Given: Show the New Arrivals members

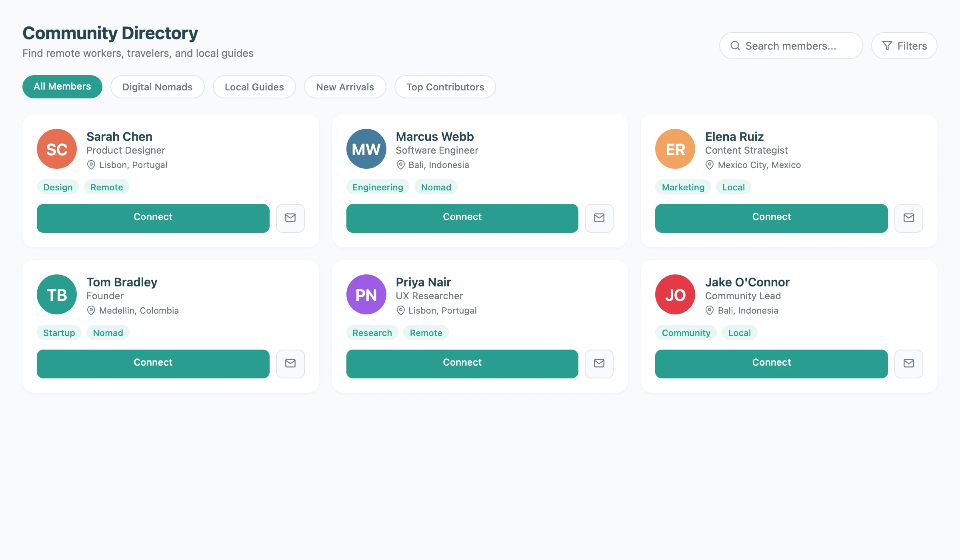Looking at the screenshot, I should pyautogui.click(x=345, y=87).
